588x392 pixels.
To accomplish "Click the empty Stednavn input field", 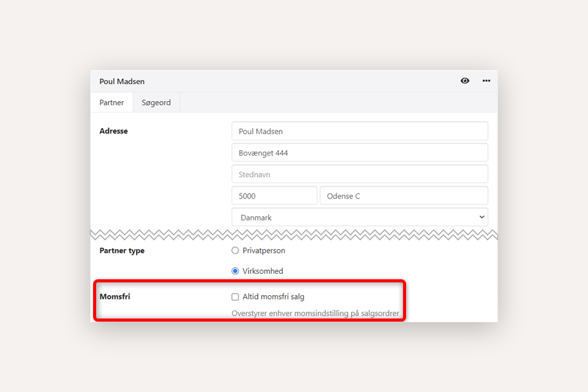I will [x=360, y=174].
